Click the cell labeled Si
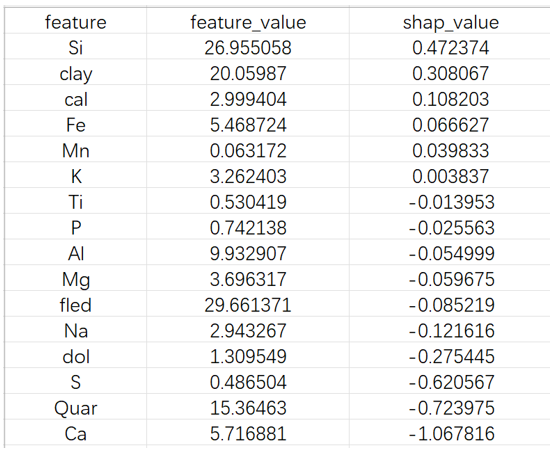Viewport: 550px width, 454px height. pyautogui.click(x=75, y=47)
